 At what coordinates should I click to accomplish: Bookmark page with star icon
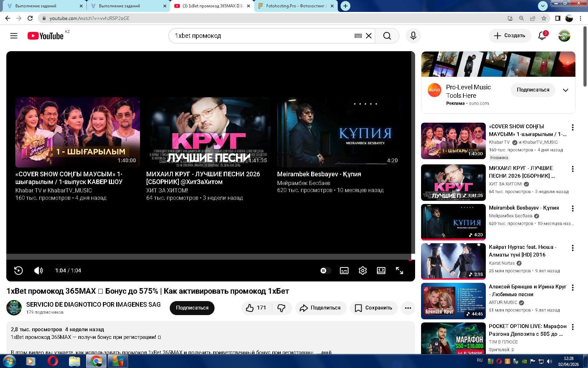point(544,18)
